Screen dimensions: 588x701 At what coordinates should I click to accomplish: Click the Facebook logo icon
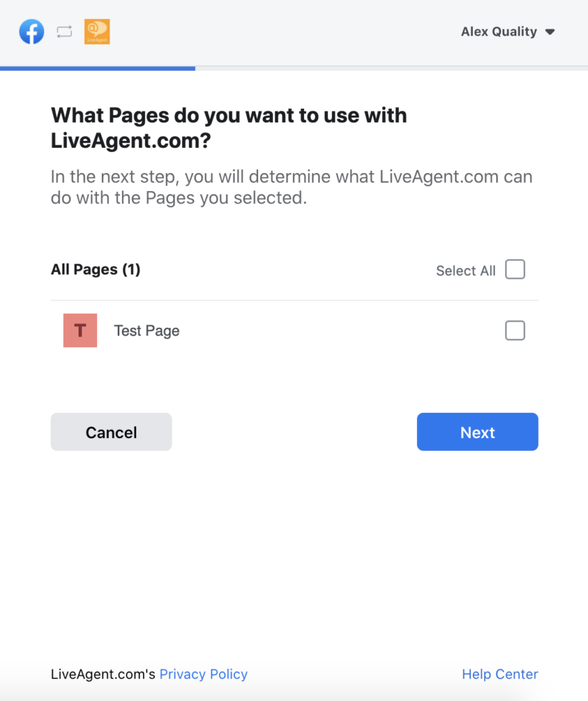click(31, 31)
